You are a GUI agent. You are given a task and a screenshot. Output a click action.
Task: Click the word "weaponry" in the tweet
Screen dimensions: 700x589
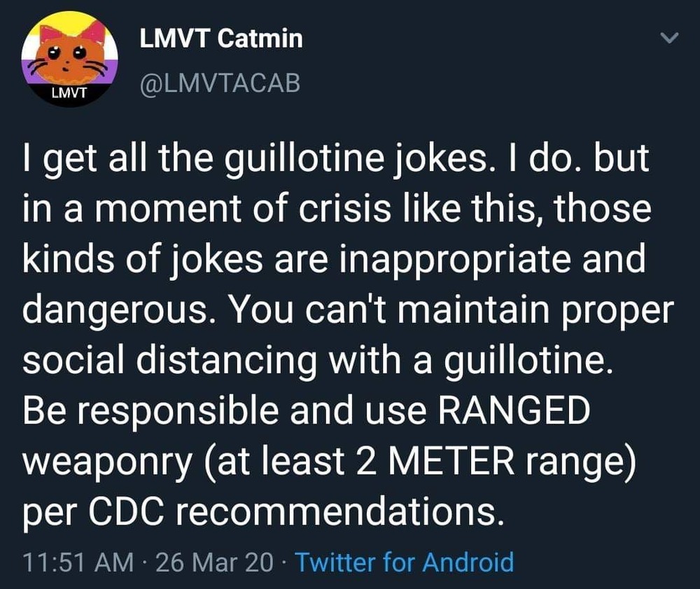point(114,463)
